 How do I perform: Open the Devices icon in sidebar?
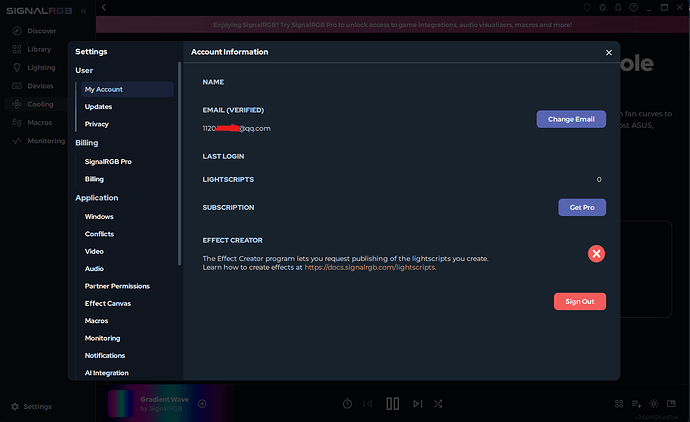17,86
